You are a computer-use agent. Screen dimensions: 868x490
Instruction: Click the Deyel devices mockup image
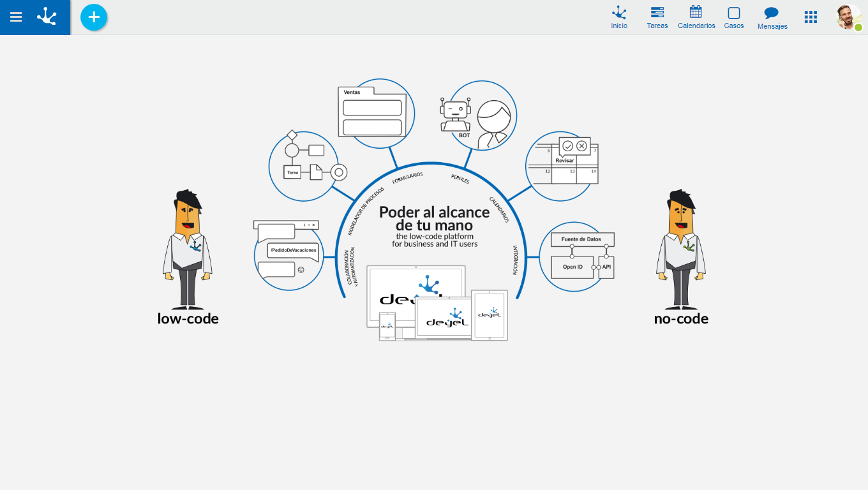[437, 303]
